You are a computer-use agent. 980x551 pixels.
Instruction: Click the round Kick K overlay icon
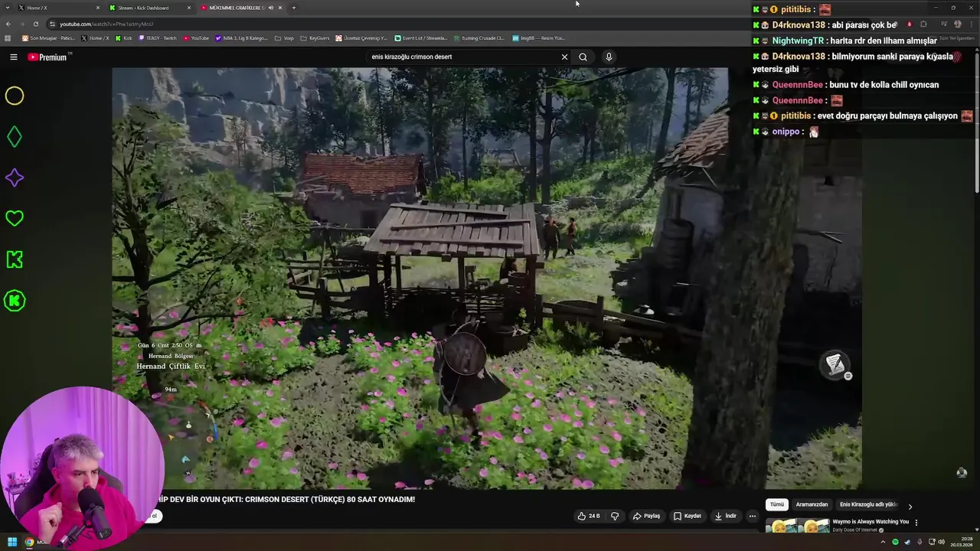click(15, 301)
